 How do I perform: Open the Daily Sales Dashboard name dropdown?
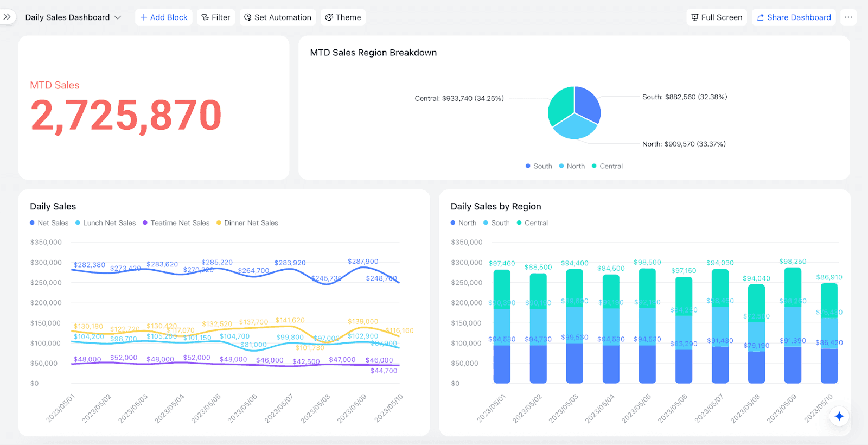tap(73, 17)
